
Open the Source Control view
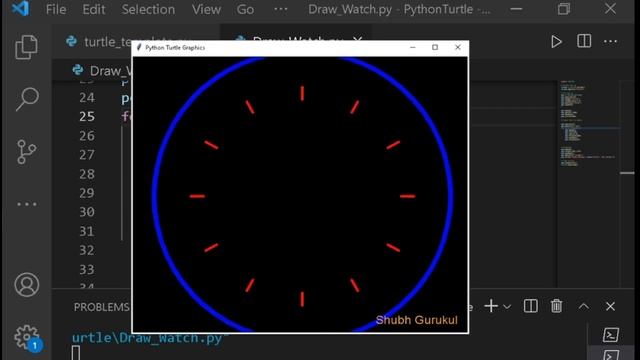tap(27, 152)
